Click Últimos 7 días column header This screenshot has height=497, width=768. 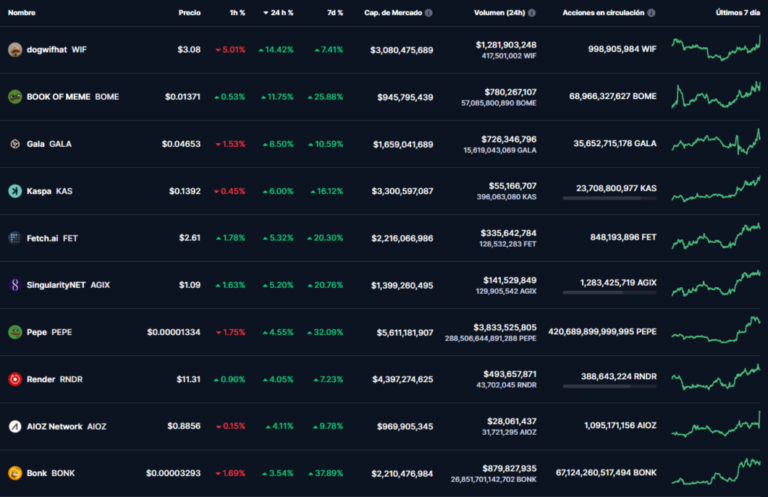click(x=738, y=13)
